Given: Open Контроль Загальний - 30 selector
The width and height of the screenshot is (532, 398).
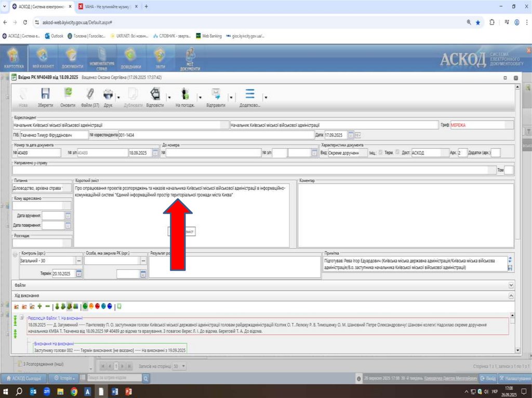Looking at the screenshot, I should pos(79,260).
